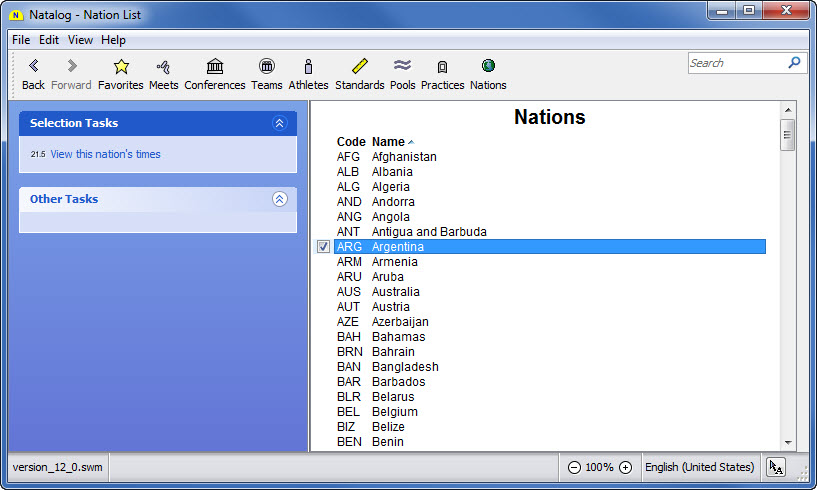This screenshot has height=490, width=817.
Task: Click View this nation's times link
Action: (105, 154)
